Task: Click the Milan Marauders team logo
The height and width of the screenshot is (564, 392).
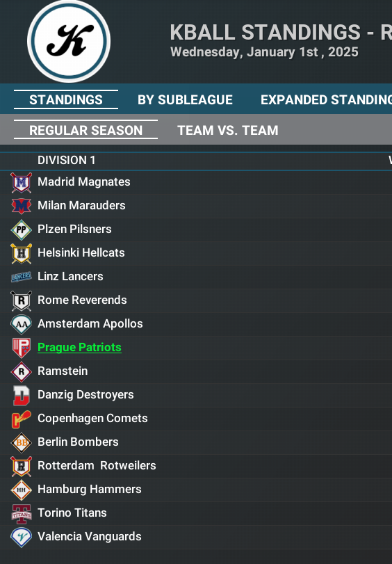Action: point(22,206)
